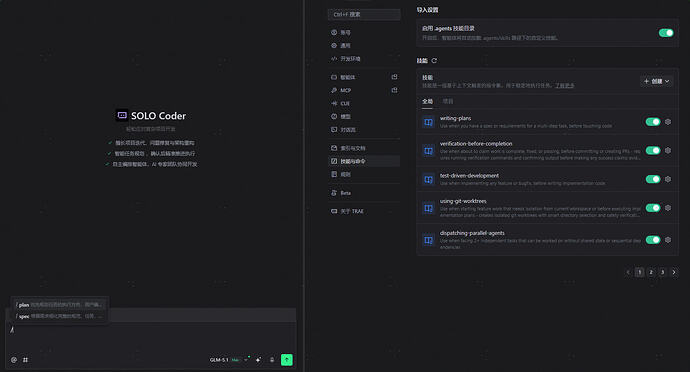
Task: Open the 索引与文档 settings section
Action: pos(364,148)
